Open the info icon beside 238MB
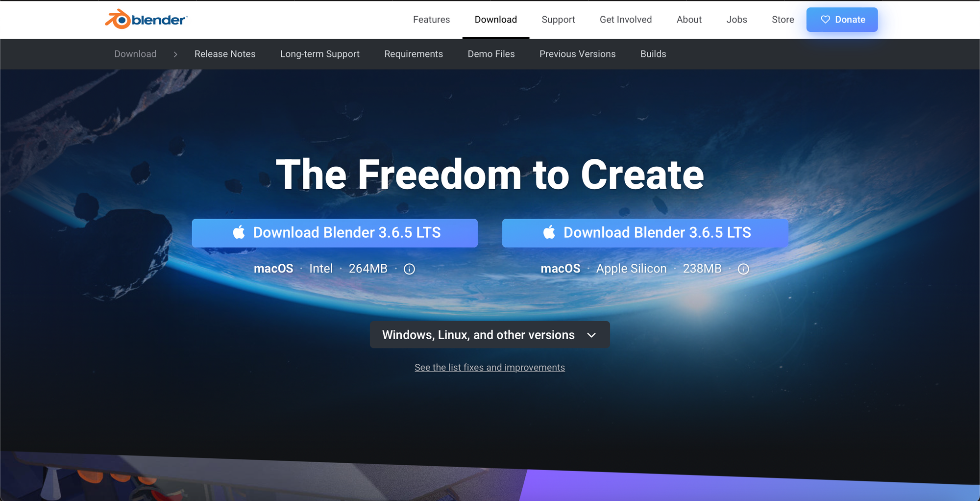The image size is (980, 501). [x=743, y=269]
